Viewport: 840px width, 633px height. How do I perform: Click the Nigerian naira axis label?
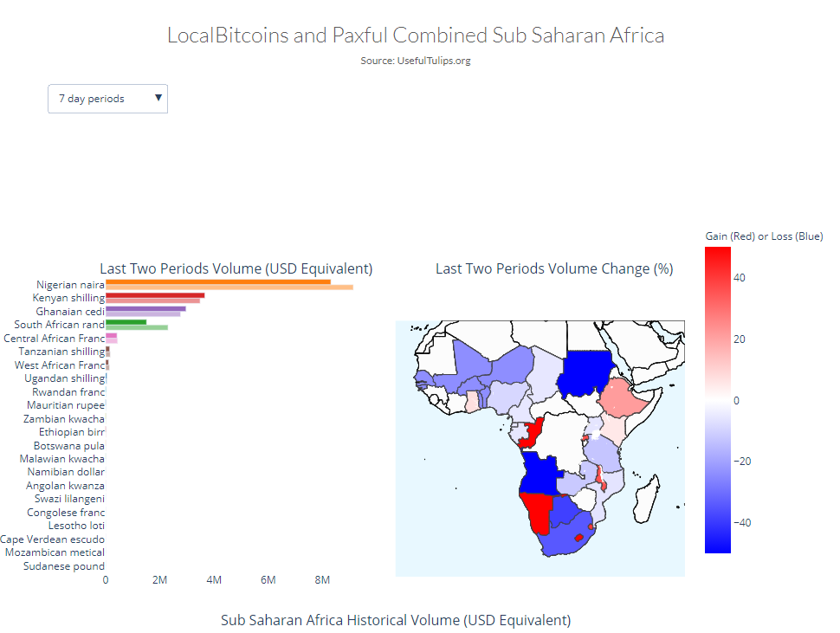70,285
